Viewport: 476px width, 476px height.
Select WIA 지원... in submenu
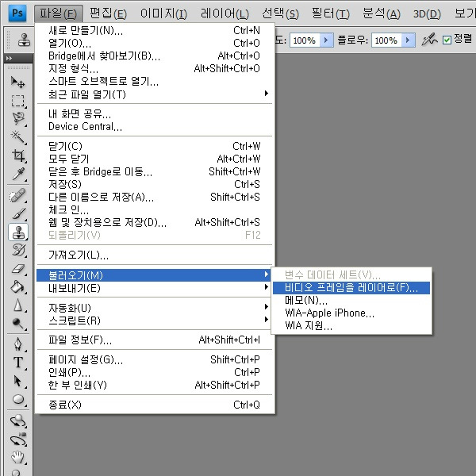coord(351,326)
